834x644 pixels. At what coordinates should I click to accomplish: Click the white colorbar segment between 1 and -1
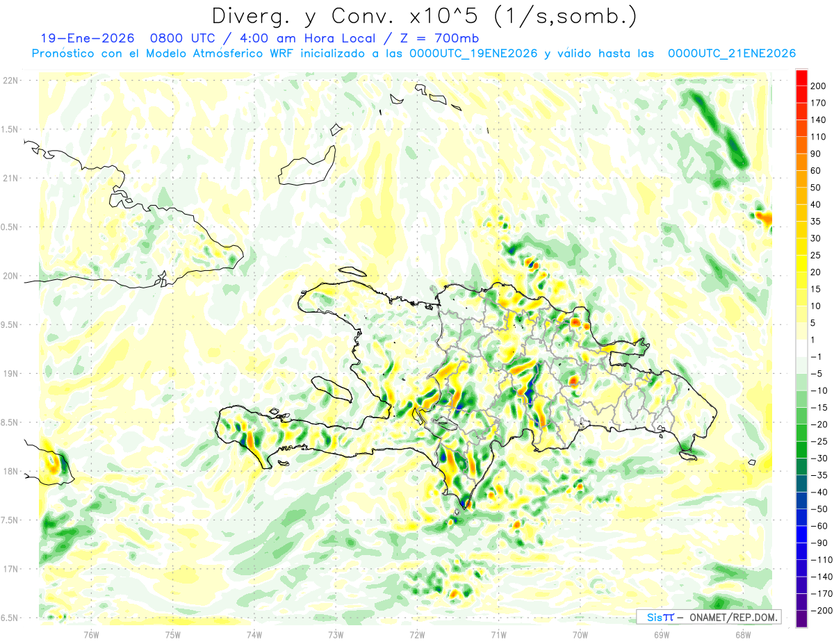coord(801,348)
